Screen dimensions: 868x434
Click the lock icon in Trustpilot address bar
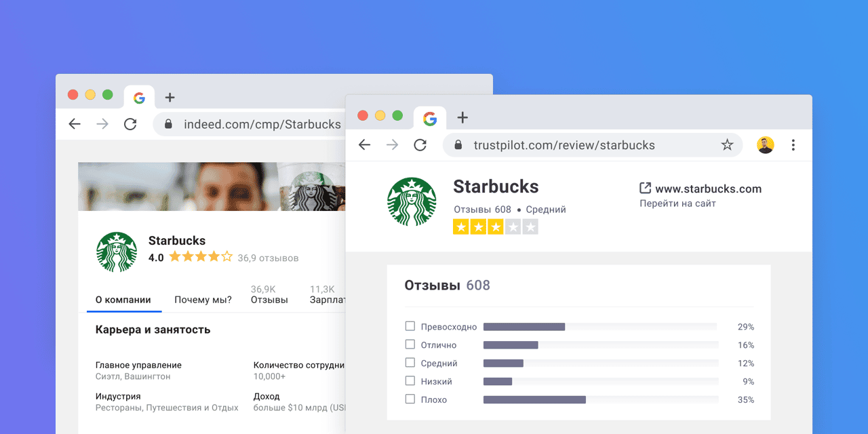(x=458, y=145)
